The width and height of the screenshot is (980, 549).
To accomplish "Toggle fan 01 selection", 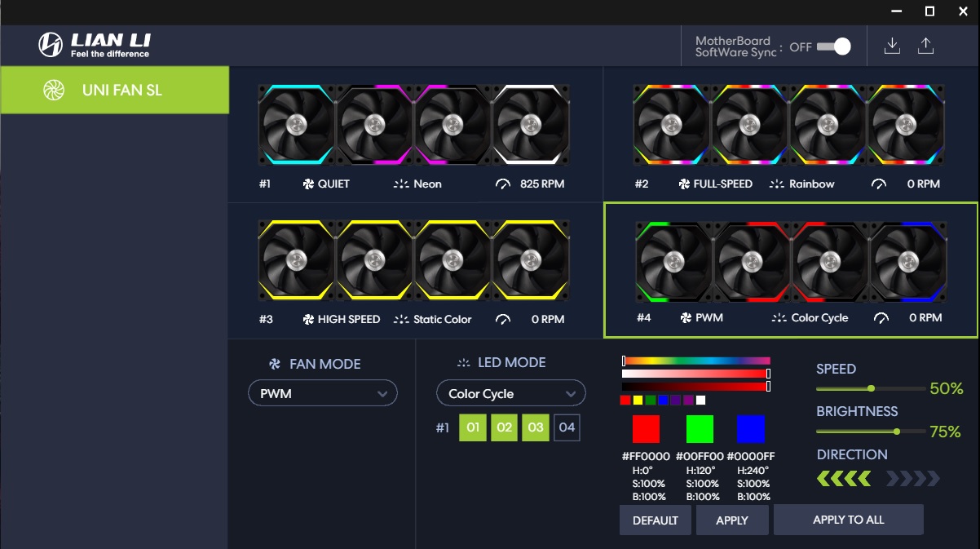I will pos(472,427).
